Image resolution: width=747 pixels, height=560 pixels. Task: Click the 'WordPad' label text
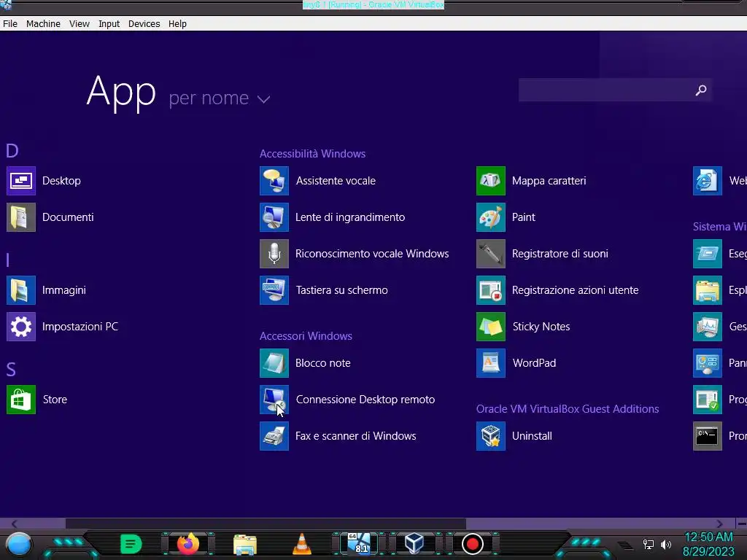click(534, 363)
